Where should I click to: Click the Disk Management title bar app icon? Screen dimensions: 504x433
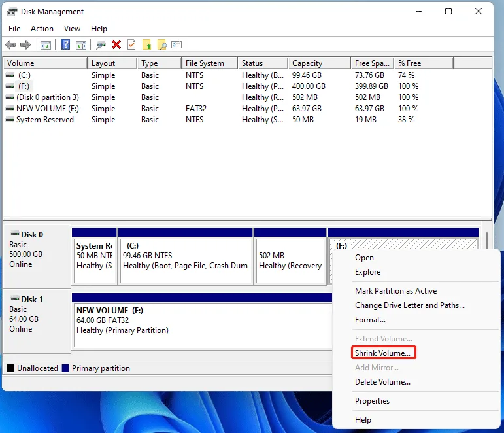tap(12, 12)
